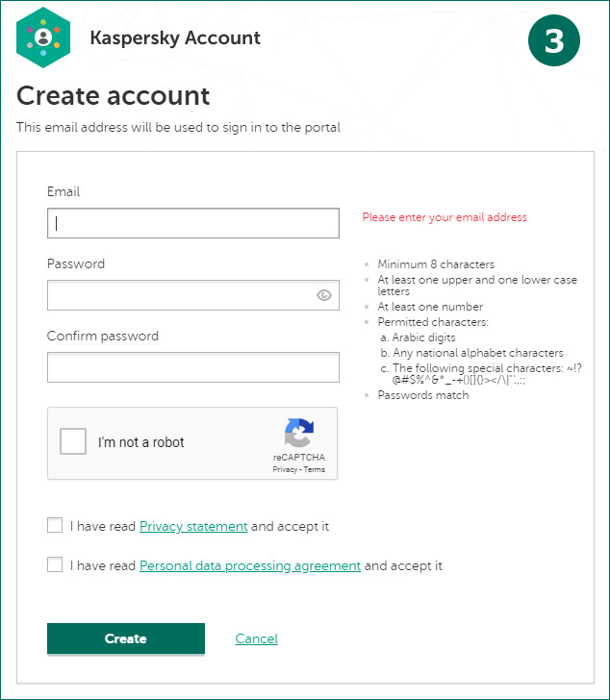This screenshot has width=610, height=700.
Task: Open the Personal data processing agreement link
Action: (250, 566)
